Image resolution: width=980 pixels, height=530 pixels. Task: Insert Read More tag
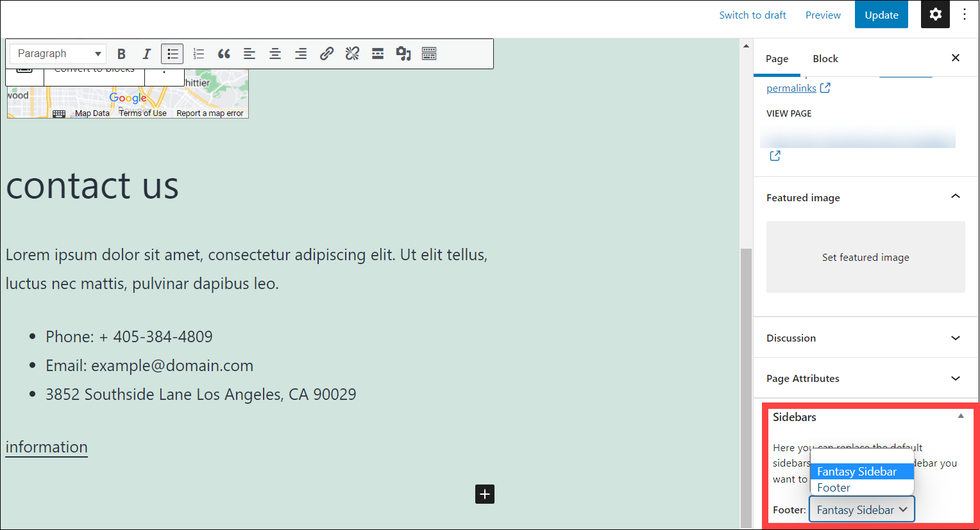[378, 54]
